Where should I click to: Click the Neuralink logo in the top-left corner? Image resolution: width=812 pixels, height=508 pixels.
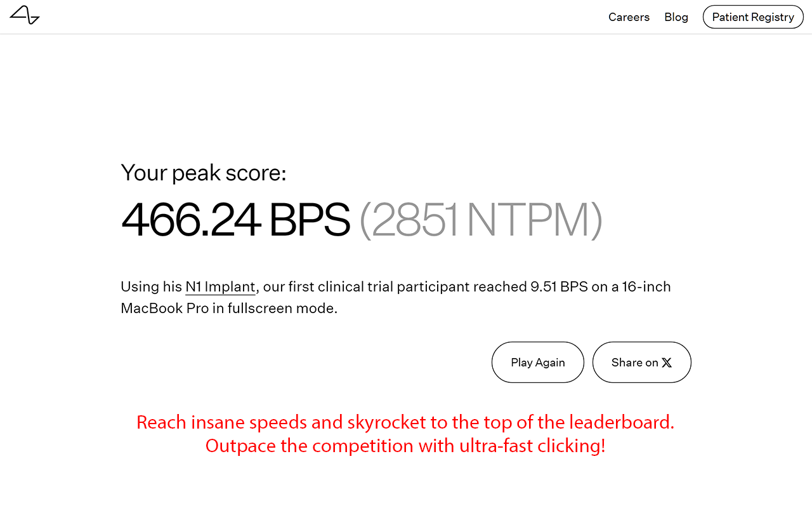click(x=25, y=15)
